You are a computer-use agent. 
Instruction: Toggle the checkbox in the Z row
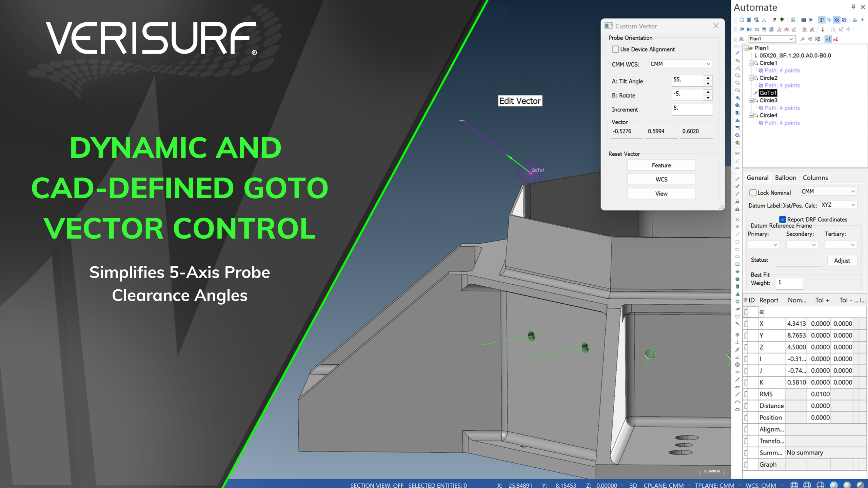tap(746, 347)
